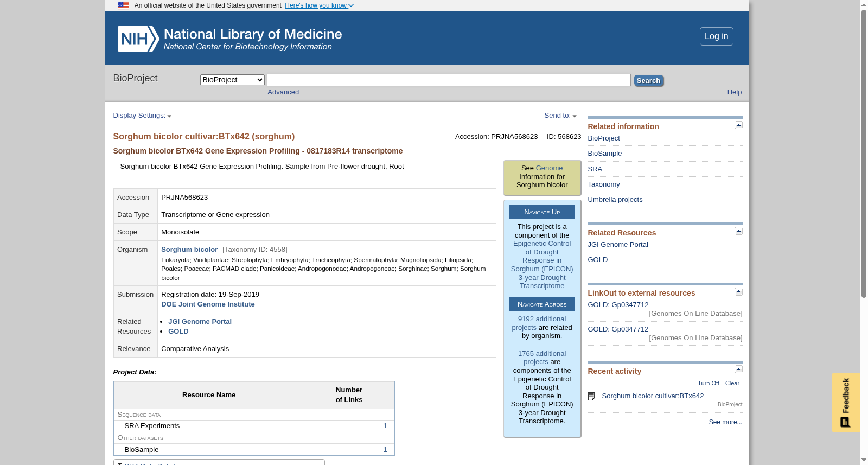
Task: Open SRA Experiments link count
Action: [x=385, y=426]
